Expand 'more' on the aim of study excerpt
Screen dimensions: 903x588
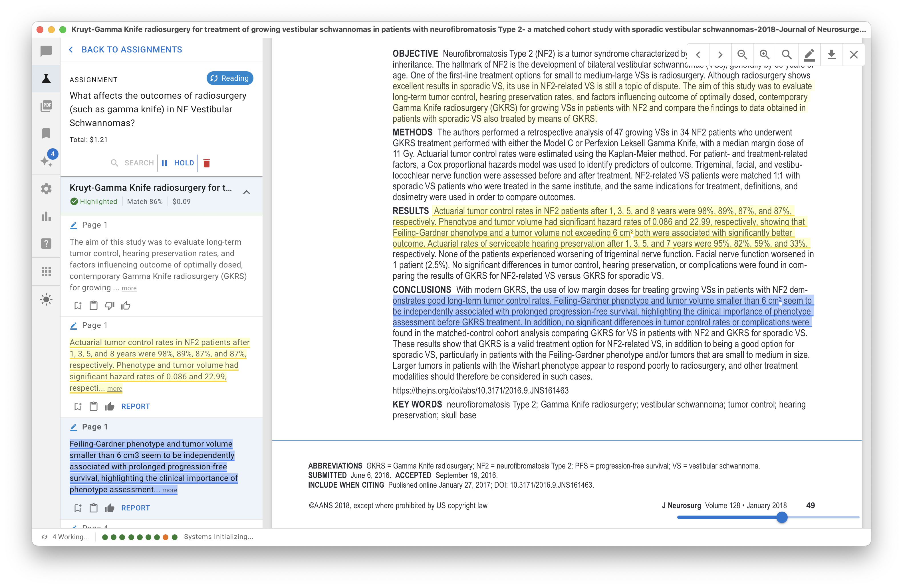click(x=129, y=289)
